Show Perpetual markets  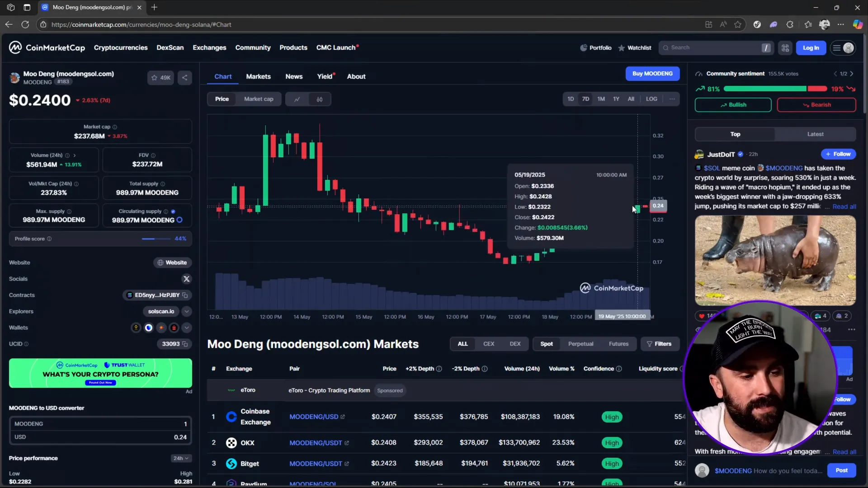[x=580, y=344]
